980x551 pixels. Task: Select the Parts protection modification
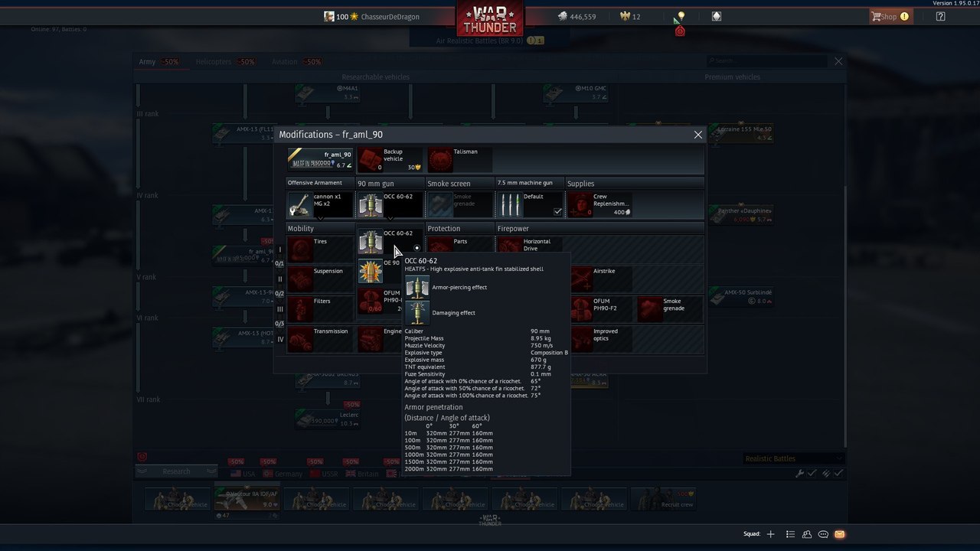tap(460, 243)
